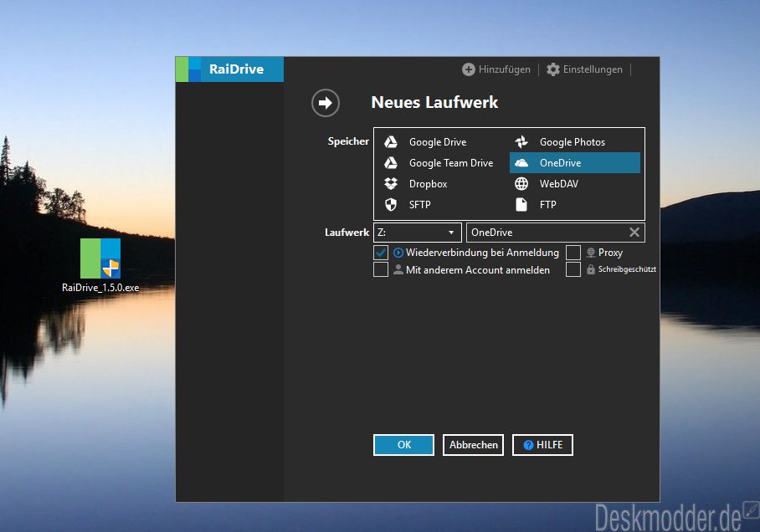Click Hinzufügen to add a drive
Viewport: 760px width, 532px height.
[496, 69]
